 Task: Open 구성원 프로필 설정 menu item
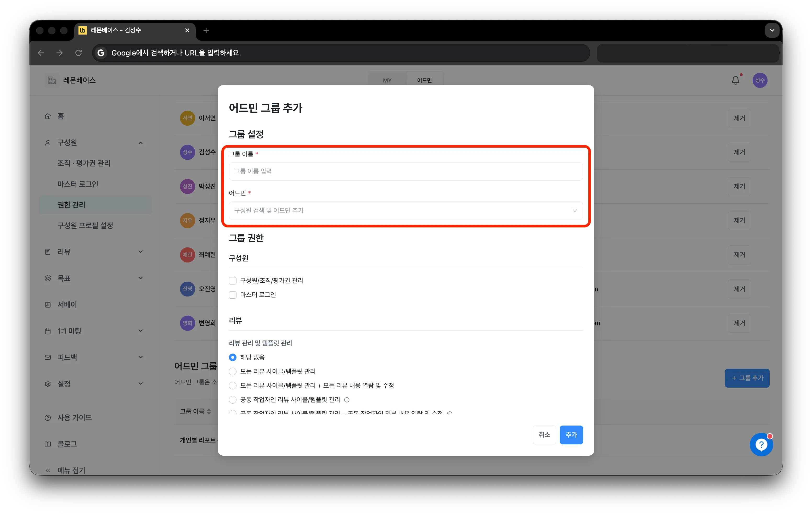pos(85,226)
